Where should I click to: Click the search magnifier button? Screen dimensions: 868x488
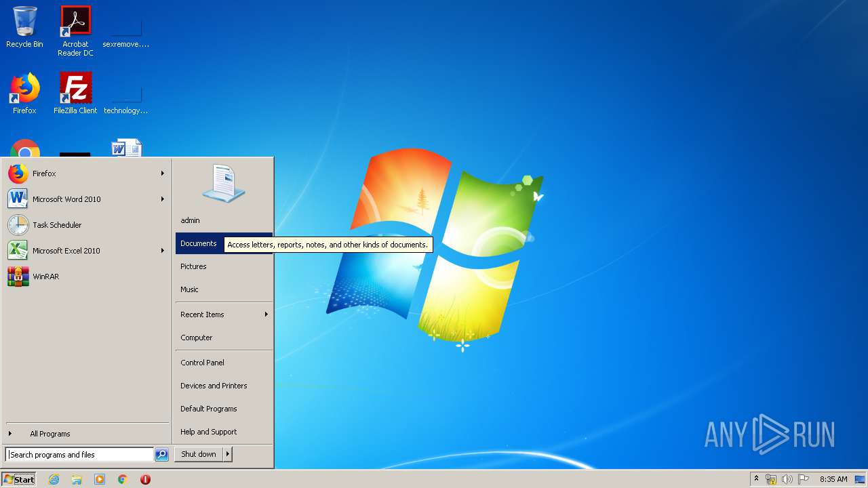(x=161, y=455)
